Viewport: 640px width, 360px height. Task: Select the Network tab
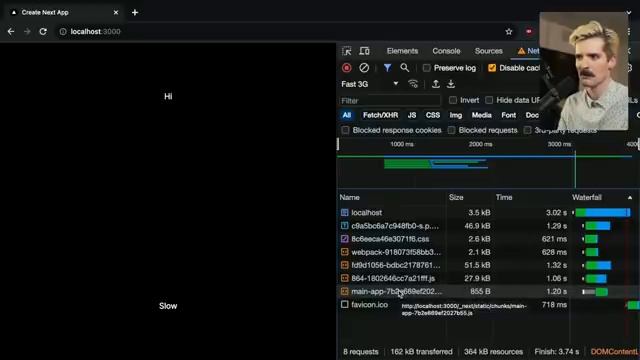pos(529,51)
